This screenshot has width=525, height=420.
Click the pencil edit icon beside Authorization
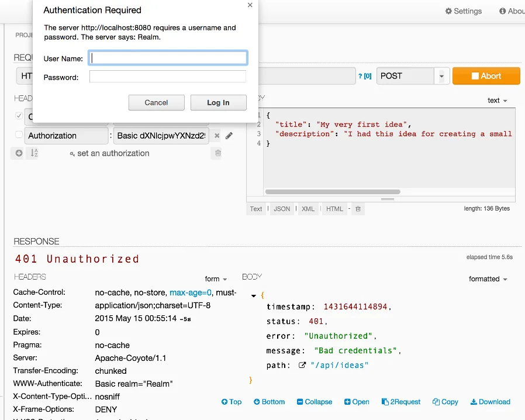pyautogui.click(x=229, y=136)
